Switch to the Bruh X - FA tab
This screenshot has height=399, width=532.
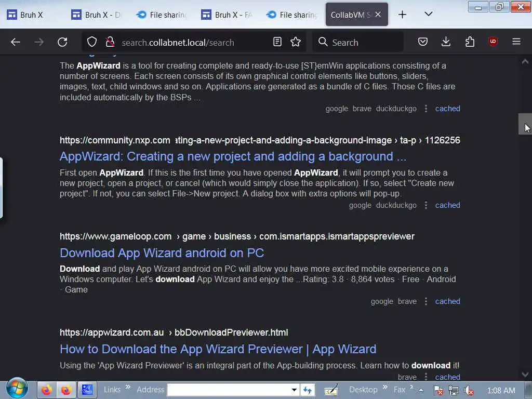click(226, 15)
